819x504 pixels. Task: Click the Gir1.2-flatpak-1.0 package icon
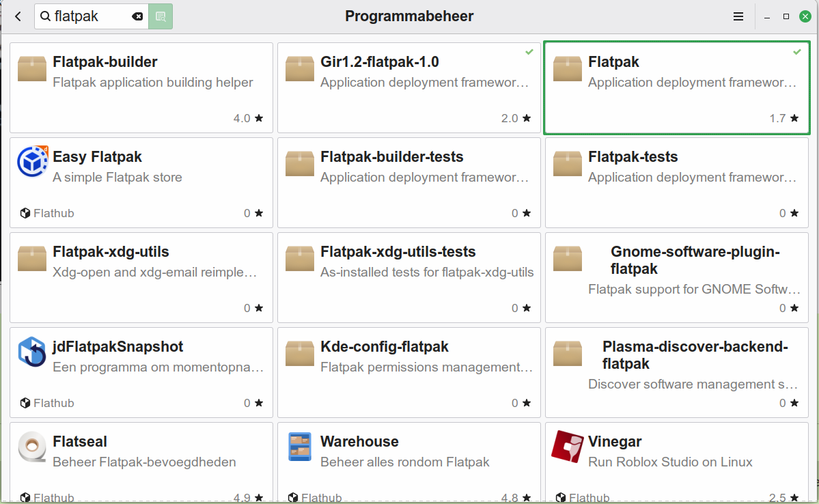tap(300, 68)
